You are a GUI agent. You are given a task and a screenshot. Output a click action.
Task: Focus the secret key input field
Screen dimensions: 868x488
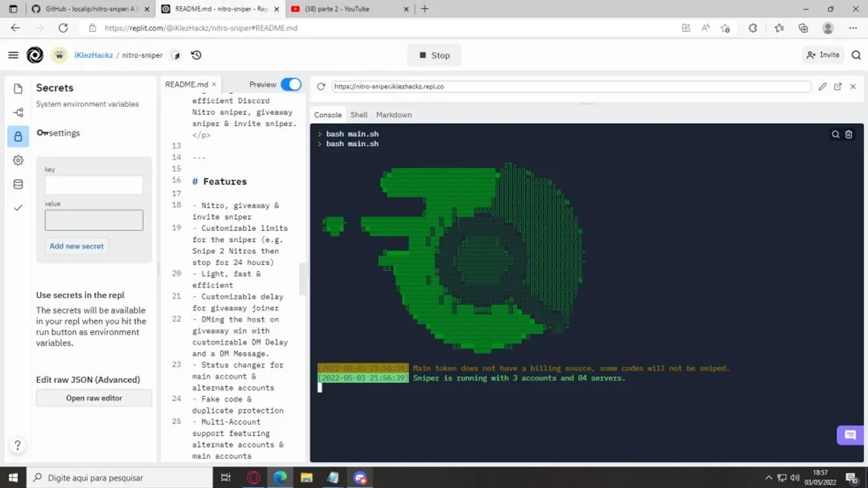coord(94,185)
